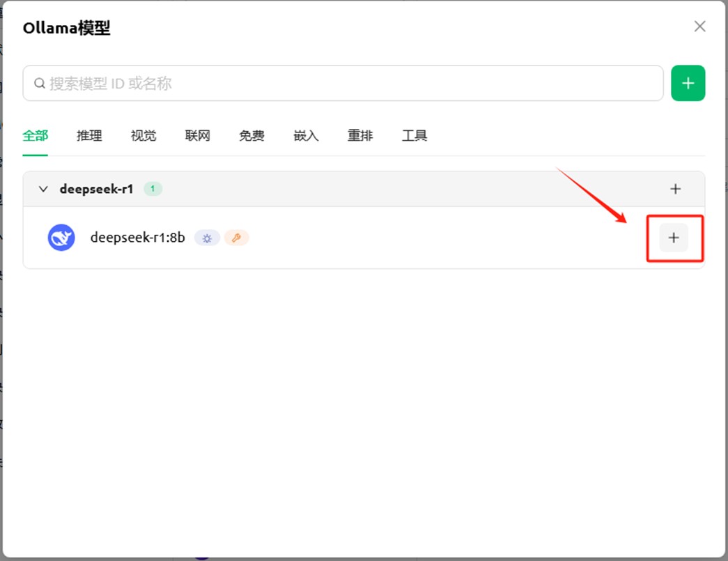Viewport: 728px width, 561px height.
Task: Close the Ollama模型 dialog
Action: pyautogui.click(x=699, y=26)
